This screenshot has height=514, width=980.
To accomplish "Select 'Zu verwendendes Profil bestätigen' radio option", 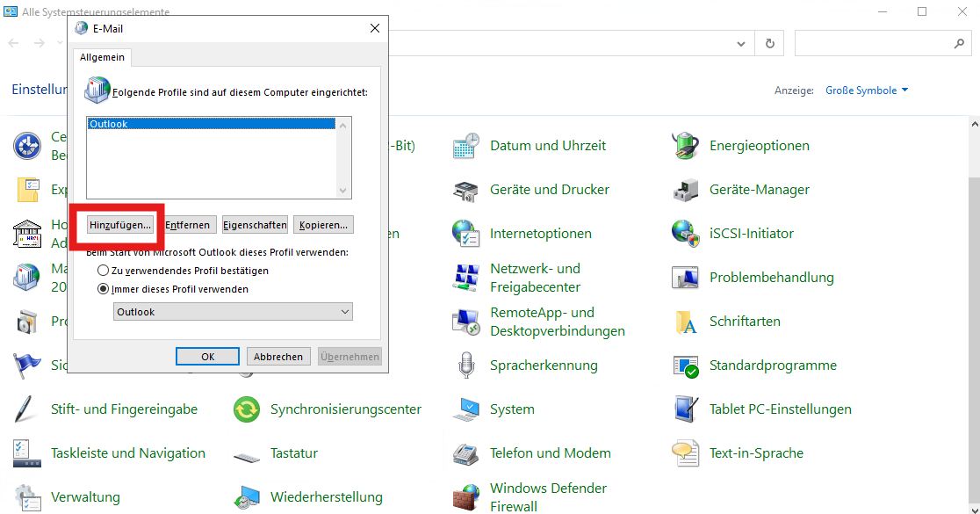I will coord(103,271).
